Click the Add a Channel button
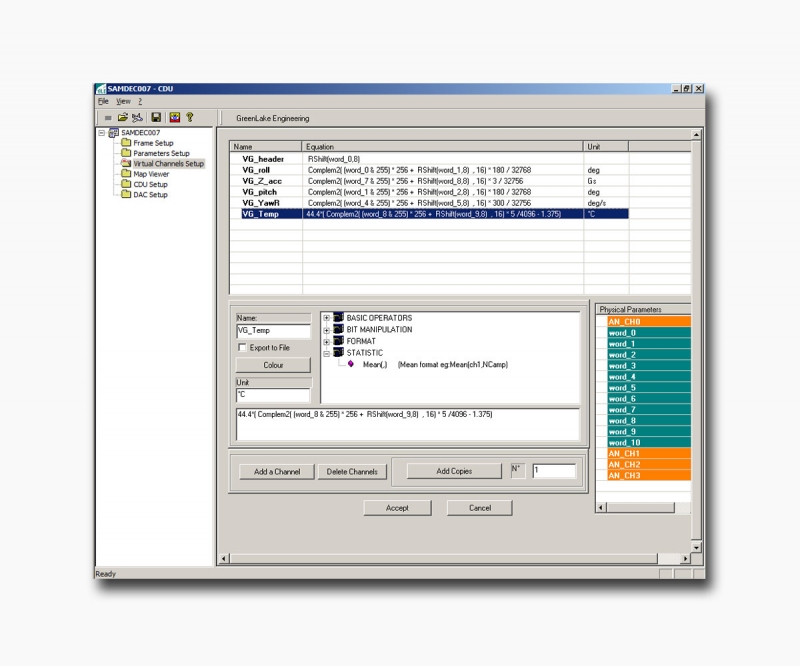 coord(277,471)
